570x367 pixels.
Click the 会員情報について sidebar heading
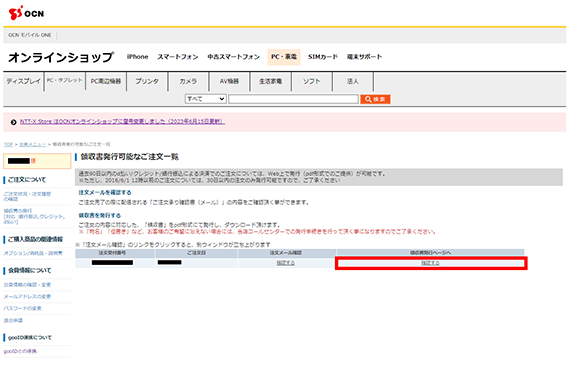[30, 270]
